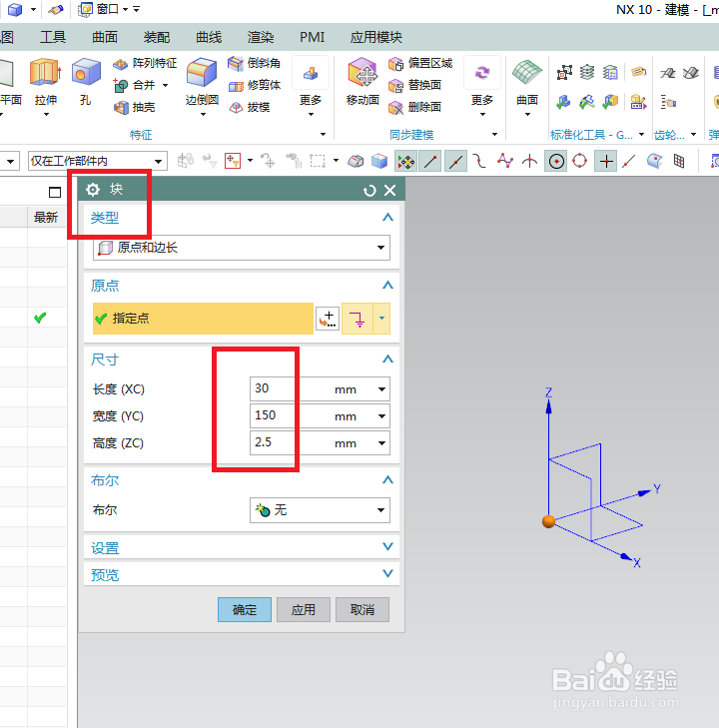The width and height of the screenshot is (719, 728).
Task: Click the Pattern Feature (阵列特征) icon
Action: pyautogui.click(x=120, y=64)
